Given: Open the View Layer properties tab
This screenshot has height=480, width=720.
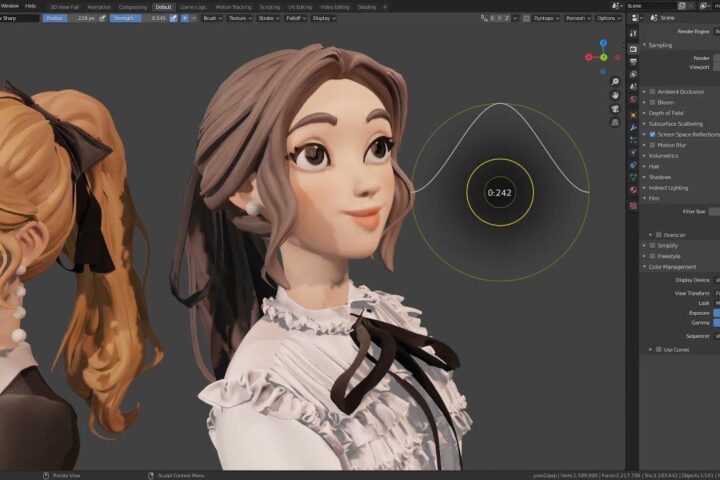Looking at the screenshot, I should [633, 74].
